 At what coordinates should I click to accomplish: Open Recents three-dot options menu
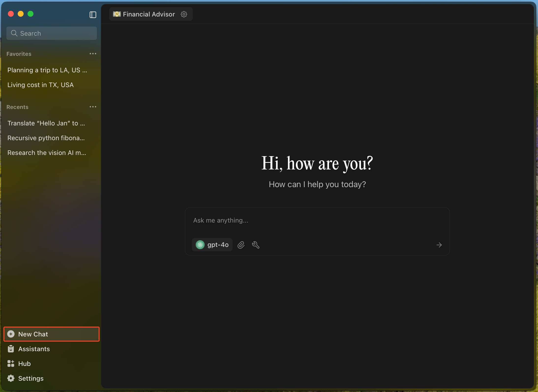[93, 107]
